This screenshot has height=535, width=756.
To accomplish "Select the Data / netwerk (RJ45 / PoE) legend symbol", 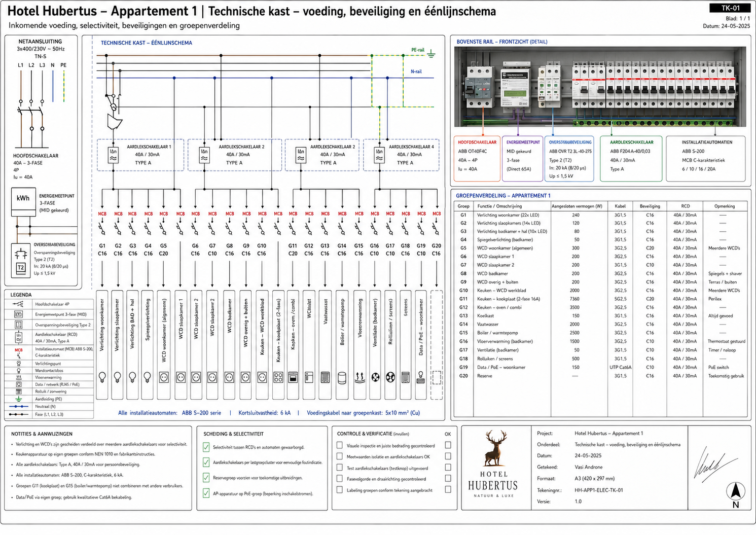I will [x=19, y=384].
